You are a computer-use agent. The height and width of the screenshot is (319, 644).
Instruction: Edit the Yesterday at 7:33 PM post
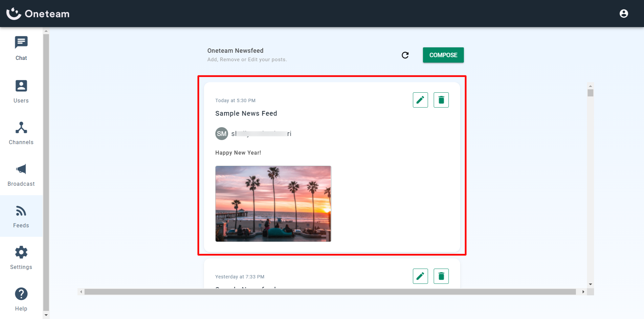click(x=420, y=276)
